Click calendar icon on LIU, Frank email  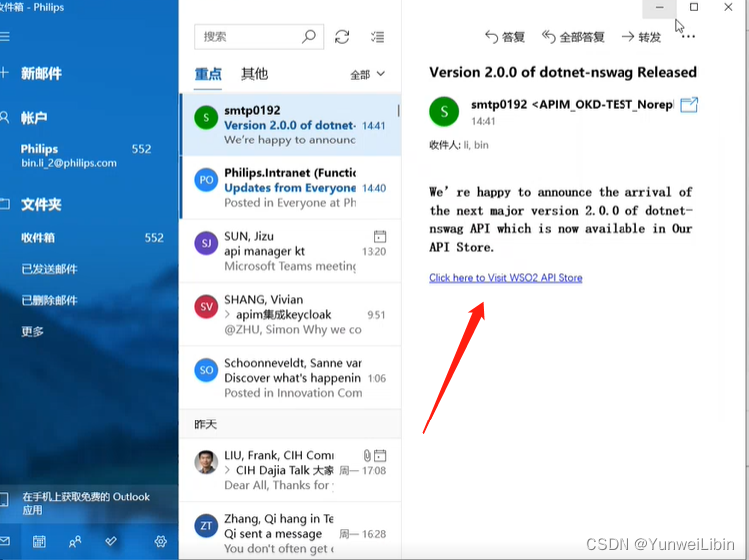coord(380,455)
